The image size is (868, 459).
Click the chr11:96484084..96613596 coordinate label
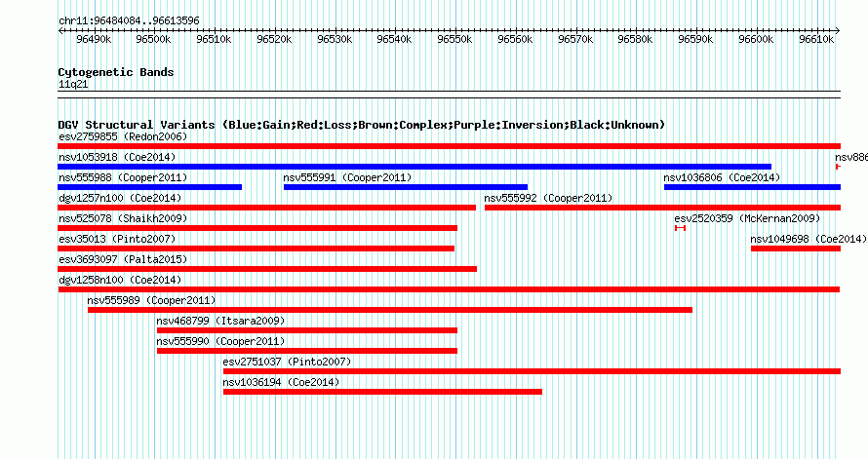129,20
